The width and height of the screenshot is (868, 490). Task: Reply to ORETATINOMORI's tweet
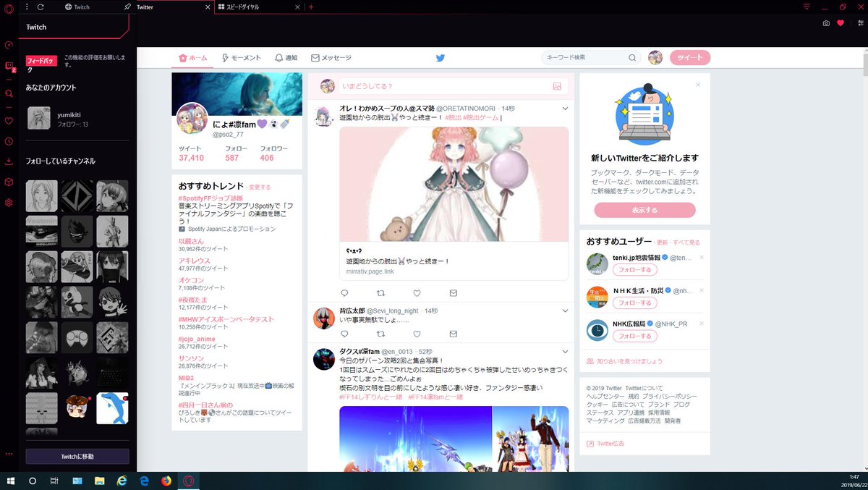(344, 293)
